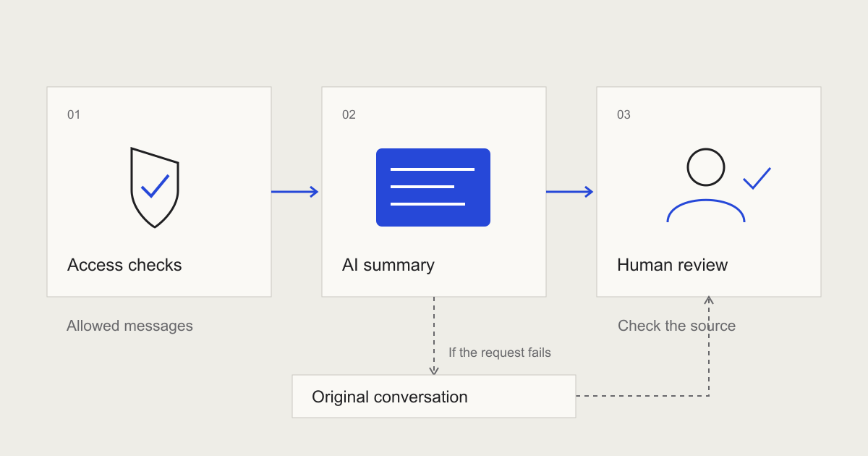Viewport: 868px width, 456px height.
Task: Click the shield with checkmark icon
Action: click(155, 187)
